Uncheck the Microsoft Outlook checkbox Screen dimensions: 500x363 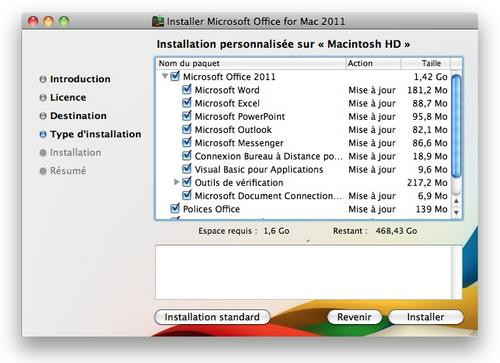point(187,129)
